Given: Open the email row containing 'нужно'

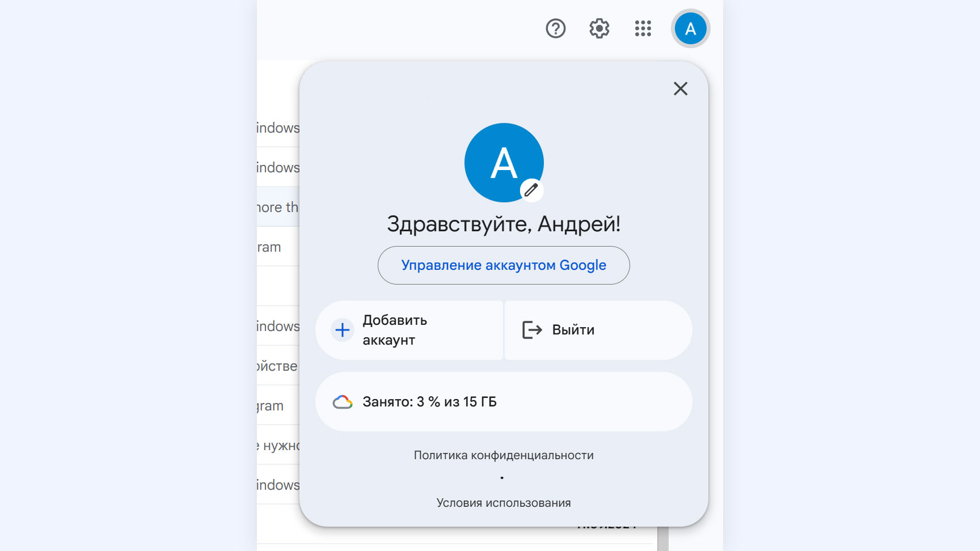Looking at the screenshot, I should (278, 445).
